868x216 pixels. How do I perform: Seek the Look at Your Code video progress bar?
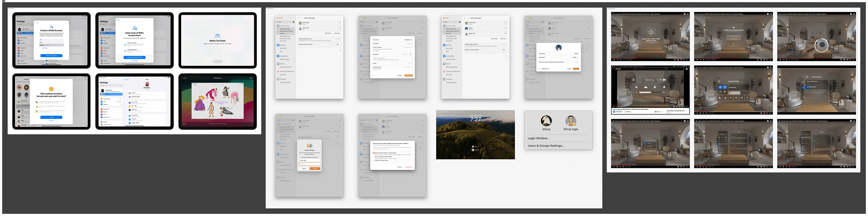coord(650,58)
